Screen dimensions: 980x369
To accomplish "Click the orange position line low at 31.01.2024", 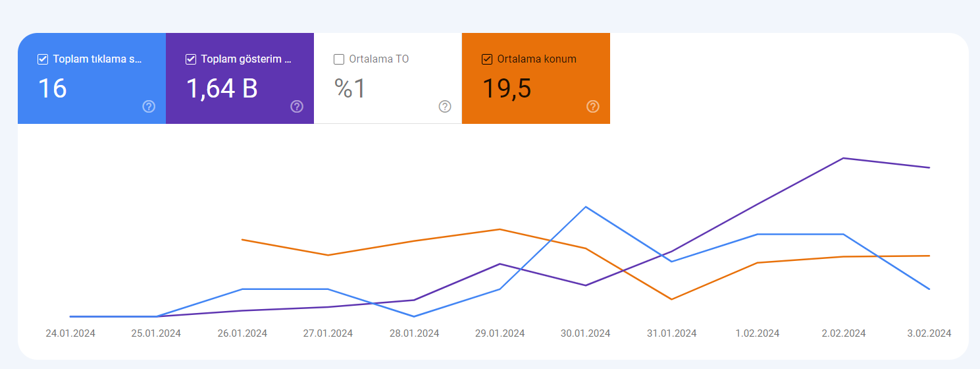I will [671, 299].
